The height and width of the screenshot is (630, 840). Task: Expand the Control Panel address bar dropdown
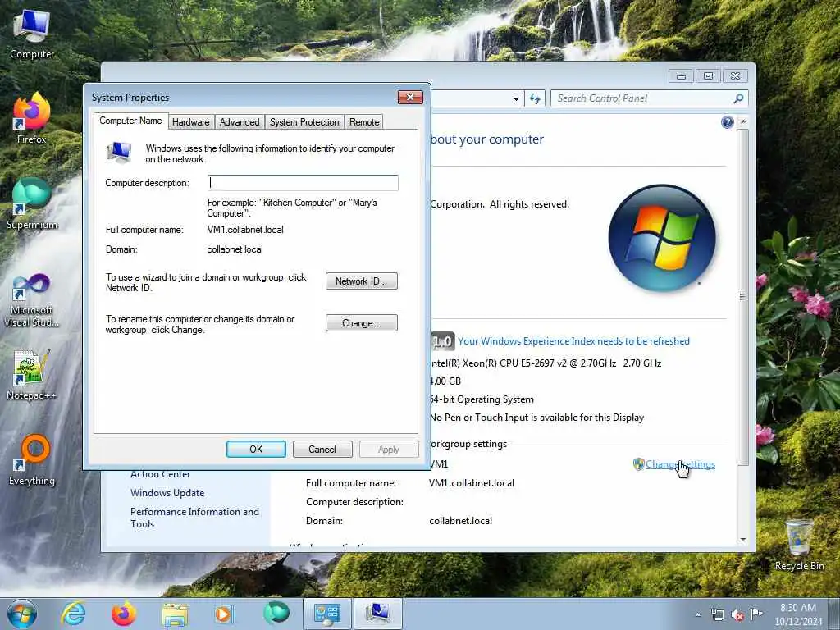[x=516, y=99]
